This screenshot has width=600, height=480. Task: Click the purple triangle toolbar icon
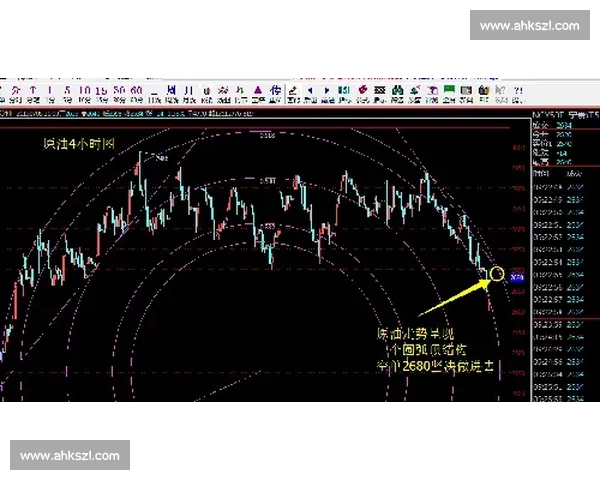(x=258, y=94)
